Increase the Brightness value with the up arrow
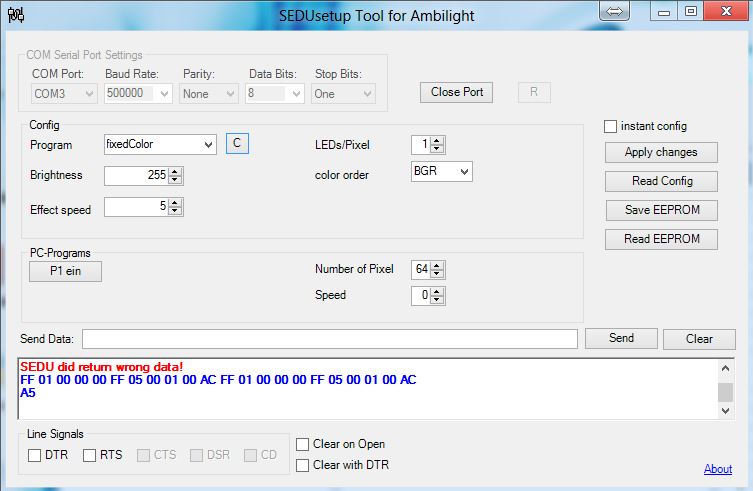Screen dimensions: 753x491 pyautogui.click(x=175, y=171)
